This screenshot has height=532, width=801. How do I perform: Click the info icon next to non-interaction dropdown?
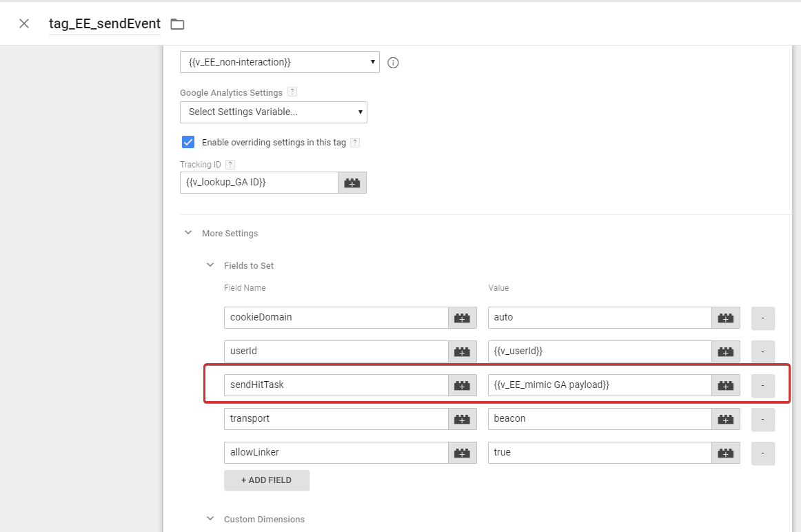pos(393,62)
